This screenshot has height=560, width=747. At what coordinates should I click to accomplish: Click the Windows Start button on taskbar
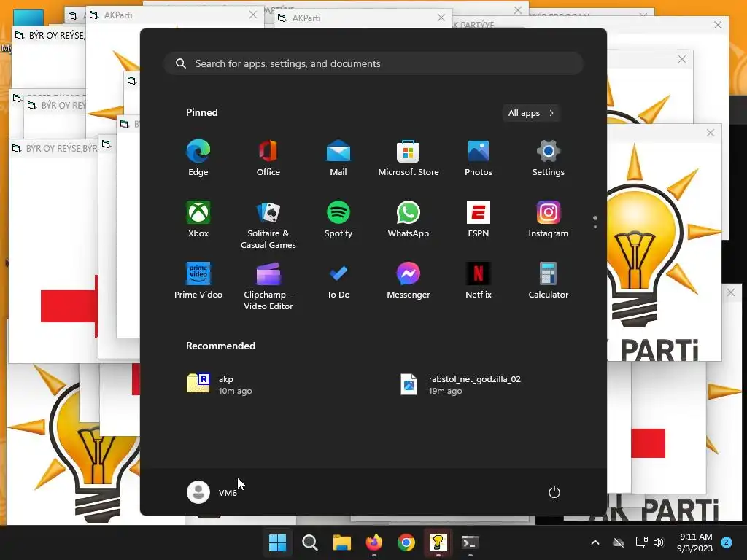coord(277,542)
